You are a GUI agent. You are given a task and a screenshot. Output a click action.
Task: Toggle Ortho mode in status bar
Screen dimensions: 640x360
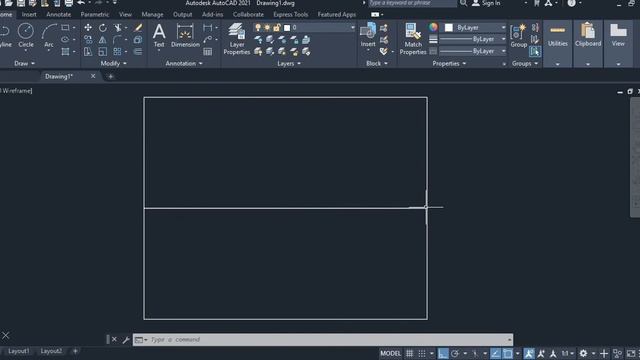(x=443, y=353)
